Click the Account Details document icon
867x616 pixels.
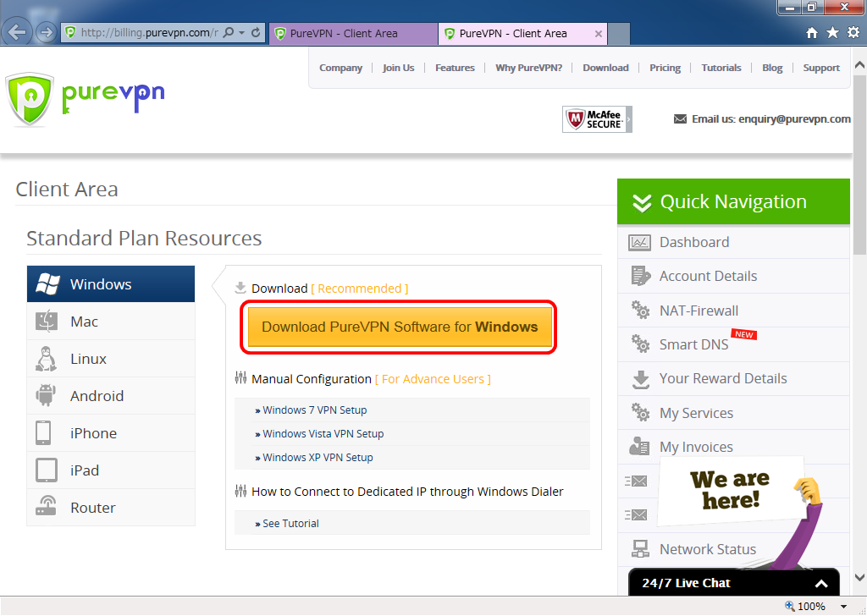(640, 276)
